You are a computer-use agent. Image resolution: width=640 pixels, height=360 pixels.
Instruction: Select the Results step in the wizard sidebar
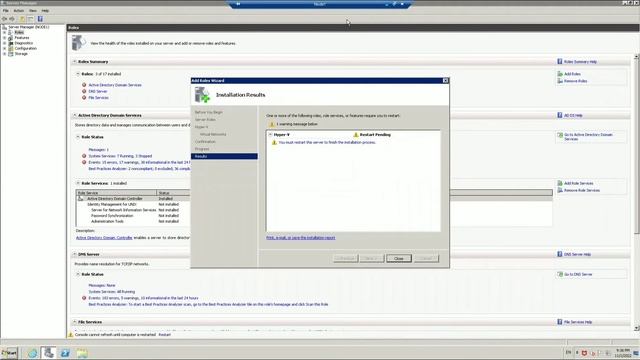pos(224,156)
